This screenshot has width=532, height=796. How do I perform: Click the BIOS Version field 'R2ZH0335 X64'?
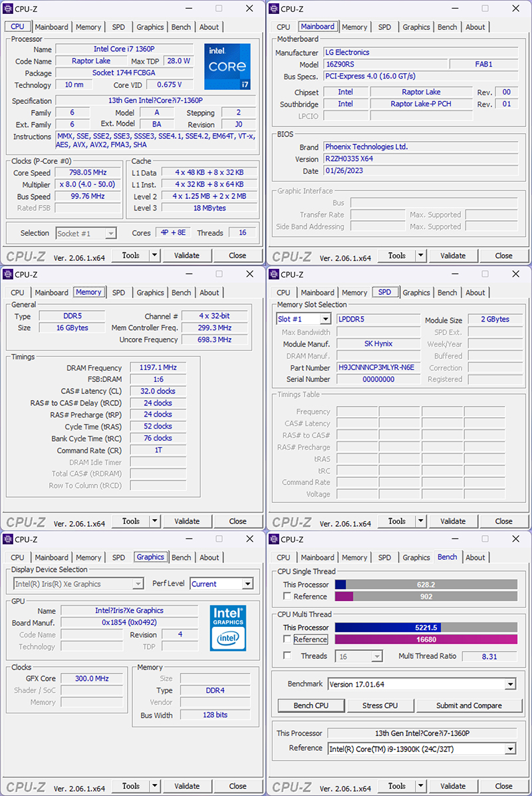[x=421, y=159]
